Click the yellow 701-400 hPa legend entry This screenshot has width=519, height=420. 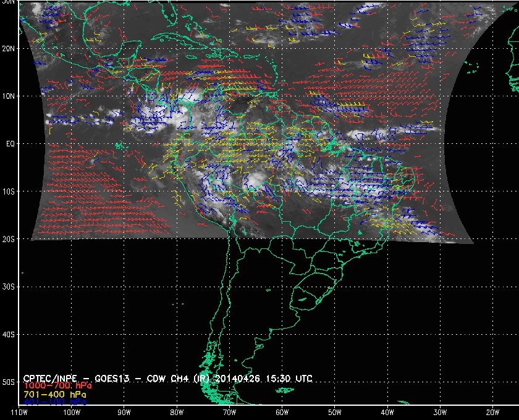tap(54, 393)
